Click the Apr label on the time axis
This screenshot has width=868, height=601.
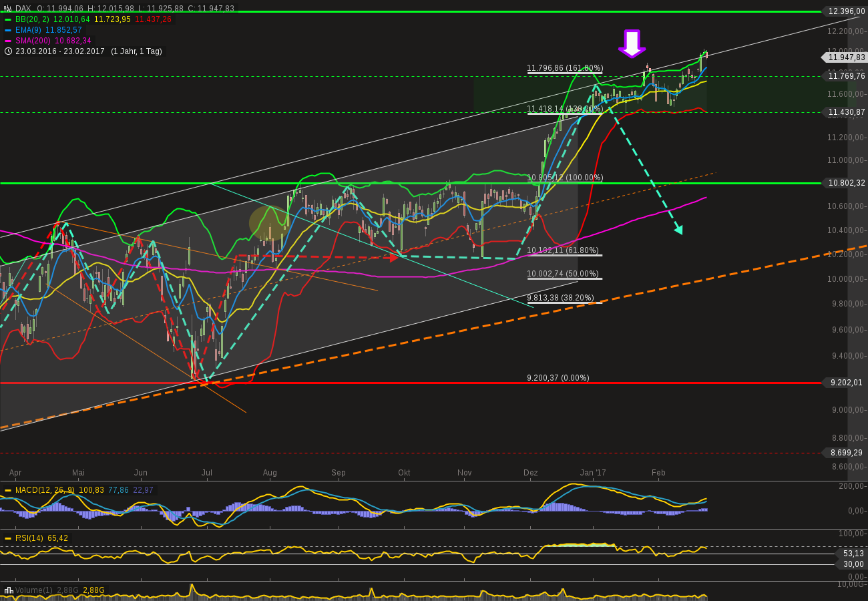[15, 473]
